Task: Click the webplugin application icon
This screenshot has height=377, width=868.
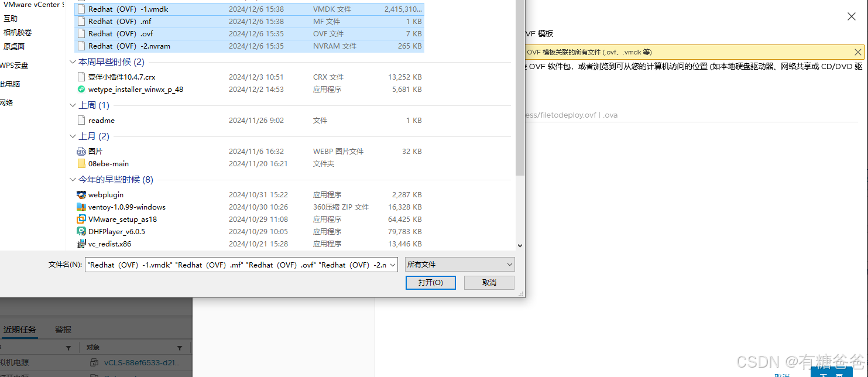Action: pyautogui.click(x=81, y=195)
